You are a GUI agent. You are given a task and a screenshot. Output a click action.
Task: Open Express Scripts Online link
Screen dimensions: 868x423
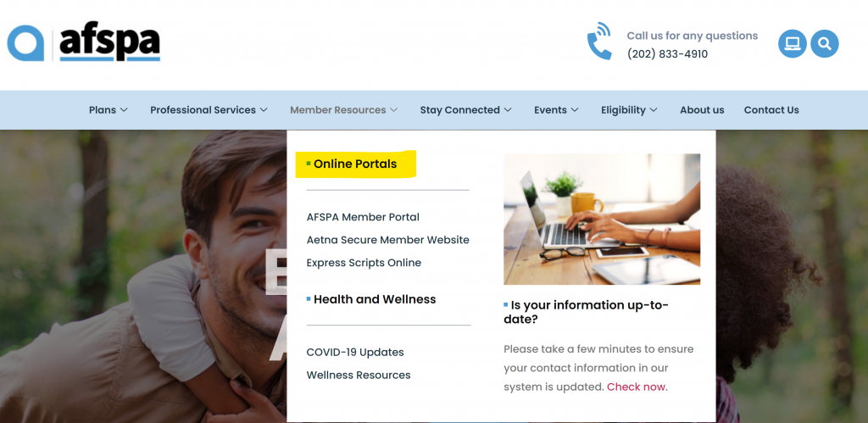pos(364,263)
